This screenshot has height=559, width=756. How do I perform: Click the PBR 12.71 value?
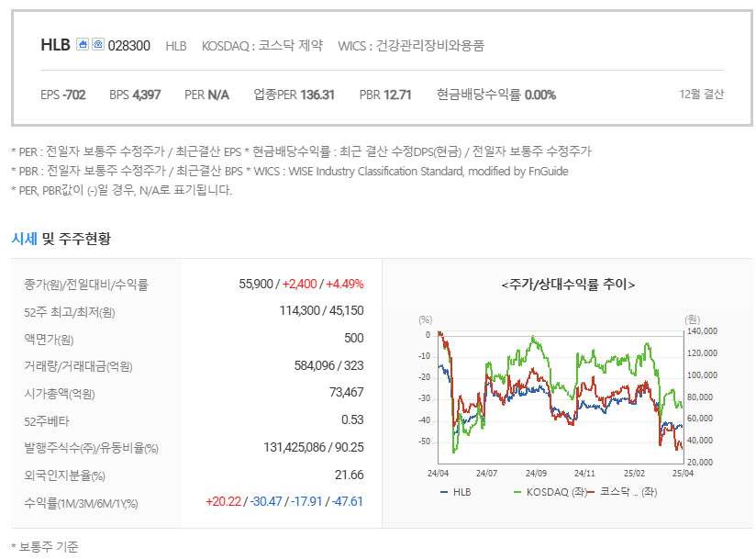coord(385,95)
